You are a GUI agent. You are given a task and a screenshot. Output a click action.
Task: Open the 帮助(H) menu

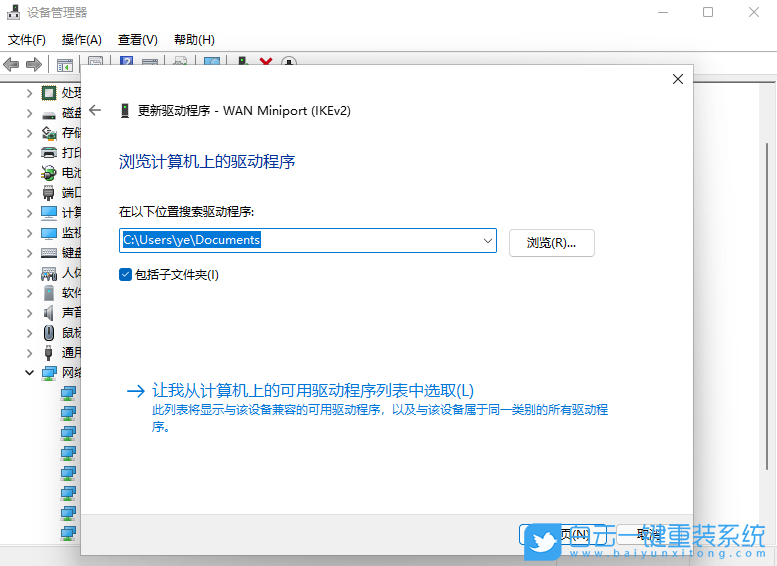coord(194,40)
